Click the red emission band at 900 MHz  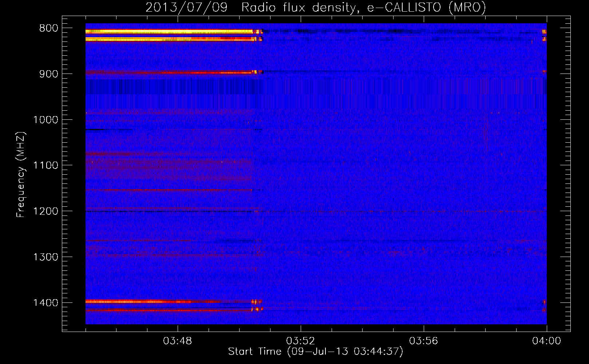coord(167,73)
